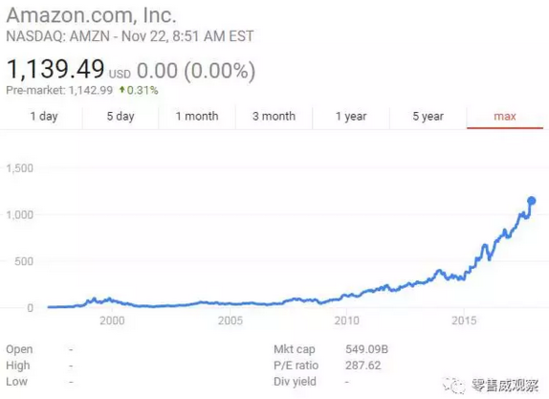Click the WeChat logo watermark icon
The image size is (549, 399).
(454, 386)
